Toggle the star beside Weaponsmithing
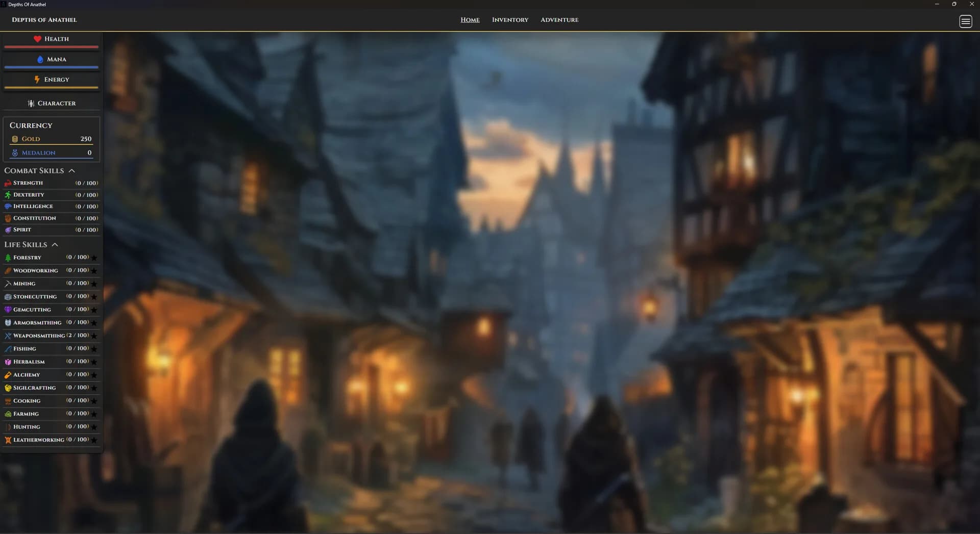Image resolution: width=980 pixels, height=534 pixels. [94, 336]
